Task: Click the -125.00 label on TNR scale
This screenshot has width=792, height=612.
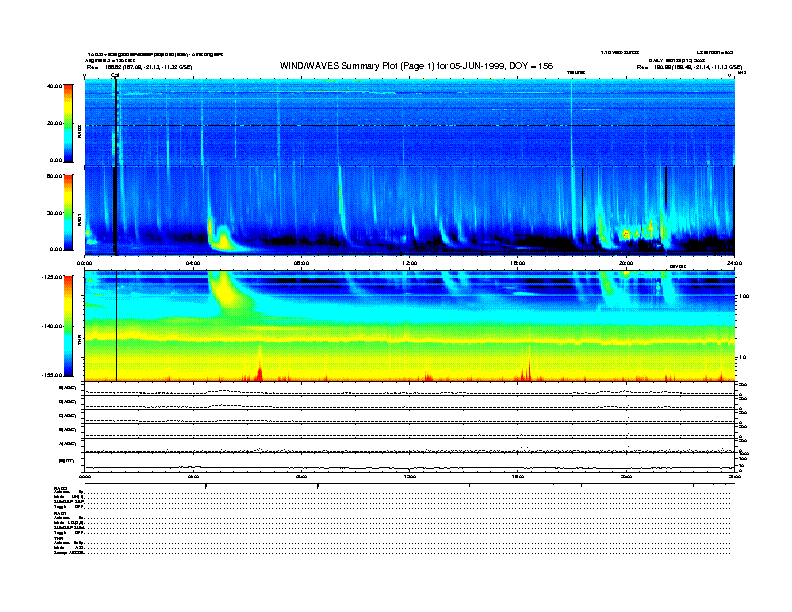Action: [x=52, y=277]
